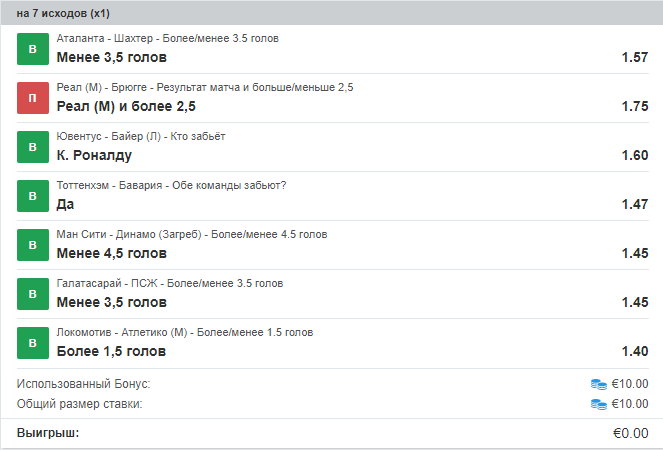
Task: Click the coins icon beside Использованный Бонус amount
Action: click(599, 383)
